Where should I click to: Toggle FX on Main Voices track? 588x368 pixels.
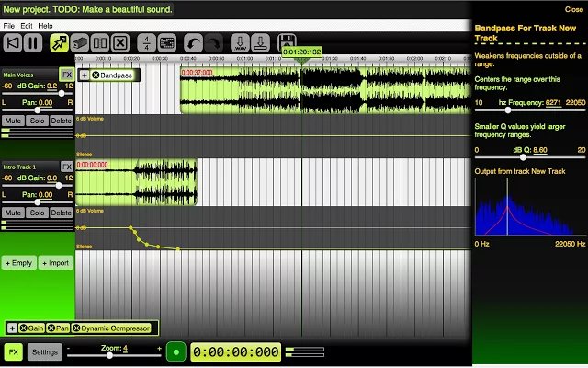(x=67, y=75)
